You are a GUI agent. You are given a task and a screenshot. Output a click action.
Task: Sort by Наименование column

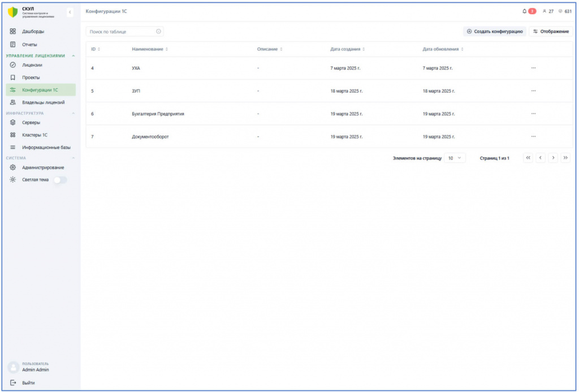150,49
